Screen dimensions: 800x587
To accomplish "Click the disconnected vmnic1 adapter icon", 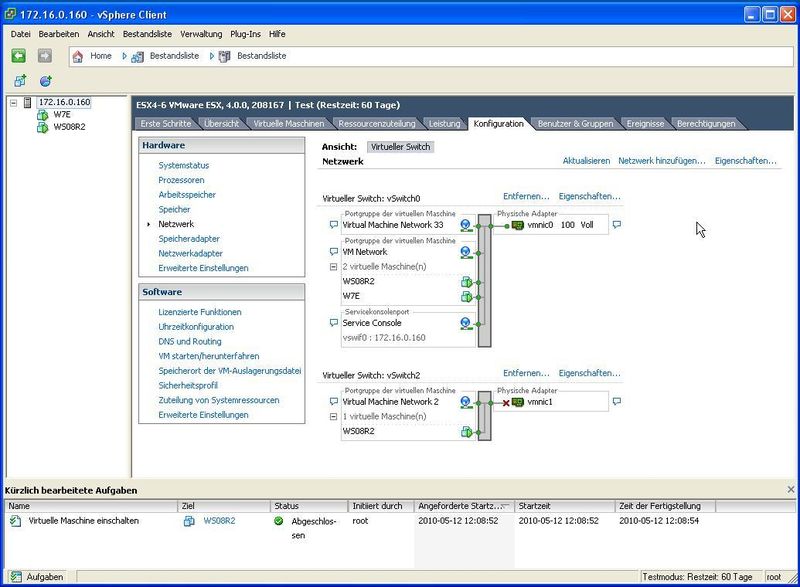I will pos(518,400).
